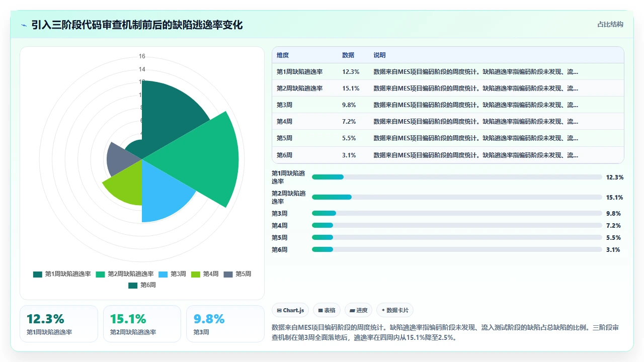
Task: Click the 3.1% value beside the progress bar
Action: tap(613, 249)
